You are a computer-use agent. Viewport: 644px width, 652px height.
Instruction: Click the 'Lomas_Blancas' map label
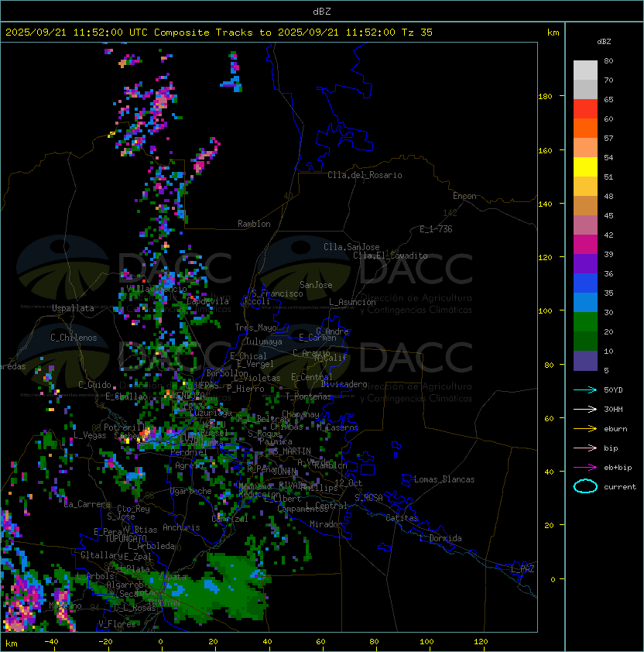pos(444,479)
